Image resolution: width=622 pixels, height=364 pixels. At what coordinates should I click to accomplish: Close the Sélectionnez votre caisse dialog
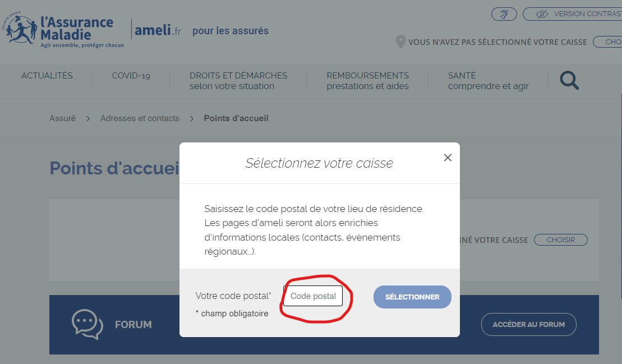[x=448, y=158]
